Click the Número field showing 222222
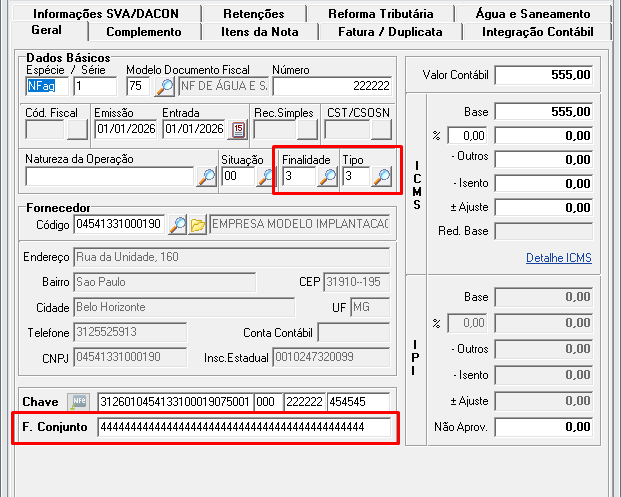 332,86
